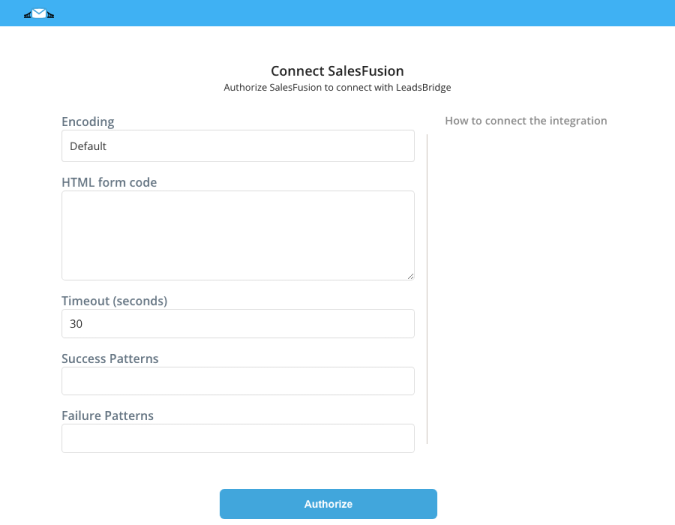Click the word LeadsBridge in the subtitle

pyautogui.click(x=424, y=87)
